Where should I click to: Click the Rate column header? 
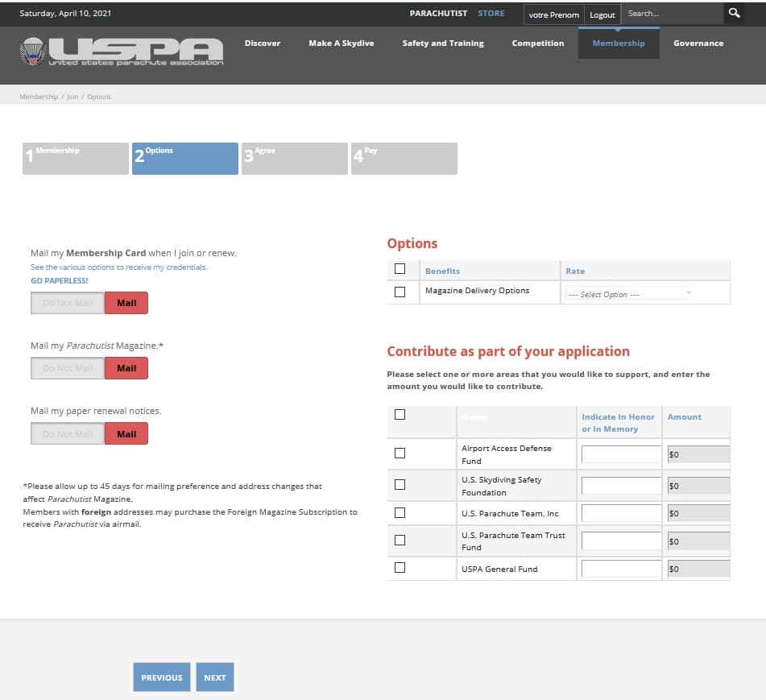point(575,271)
